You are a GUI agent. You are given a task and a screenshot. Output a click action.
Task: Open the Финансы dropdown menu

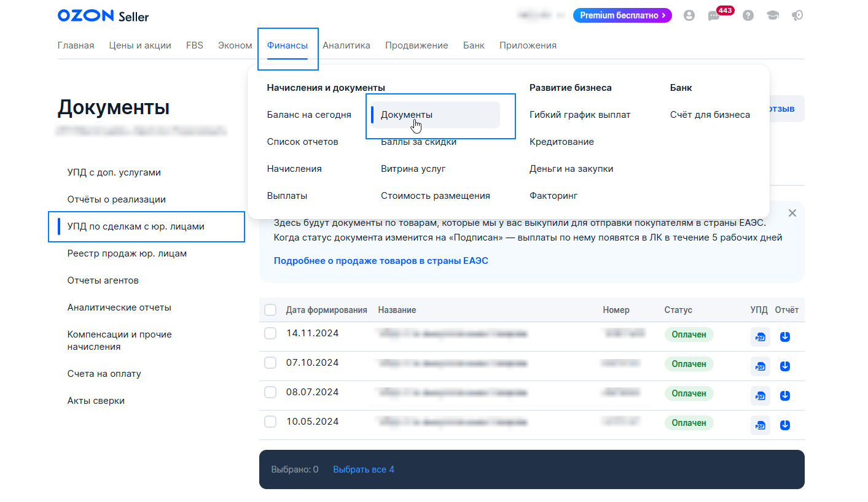(287, 45)
